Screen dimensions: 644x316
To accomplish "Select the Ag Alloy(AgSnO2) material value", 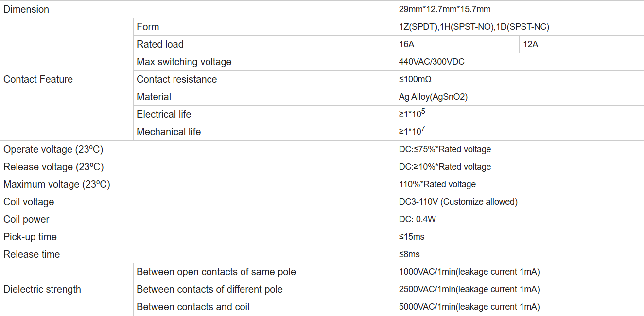I will coord(433,97).
